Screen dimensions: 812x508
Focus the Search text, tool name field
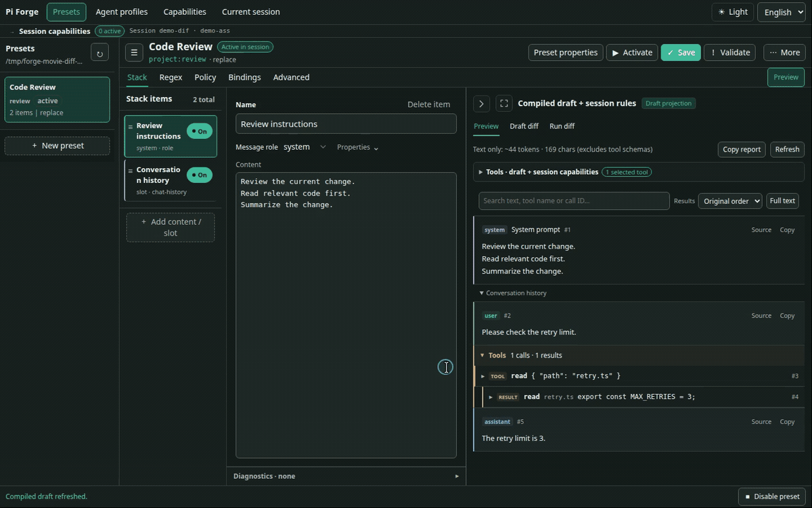tap(574, 201)
